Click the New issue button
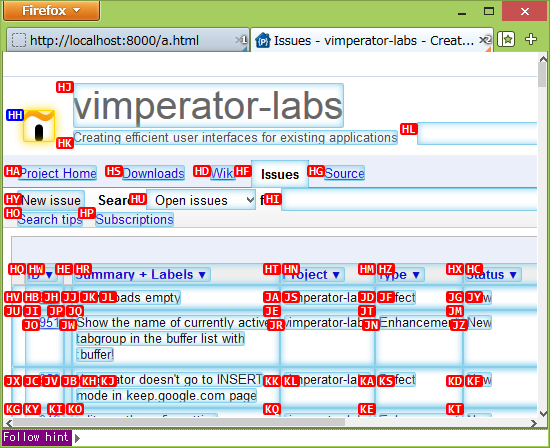550x448 pixels. 51,200
